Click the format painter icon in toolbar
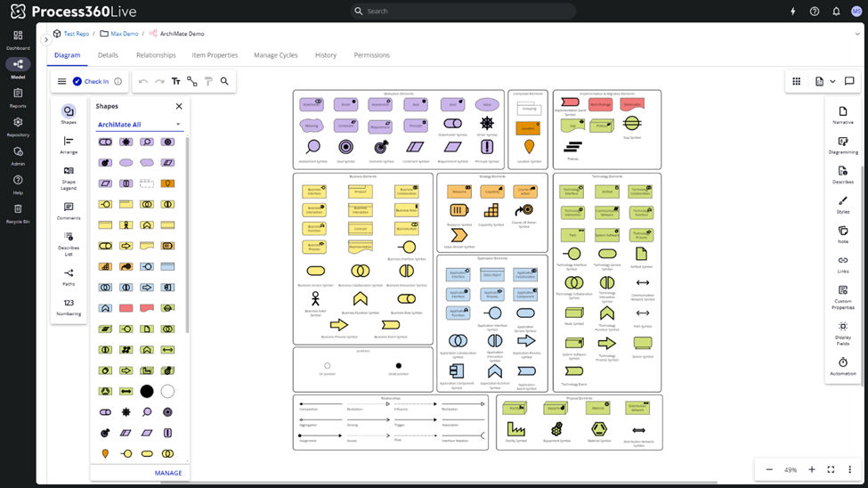Image resolution: width=868 pixels, height=488 pixels. click(208, 81)
